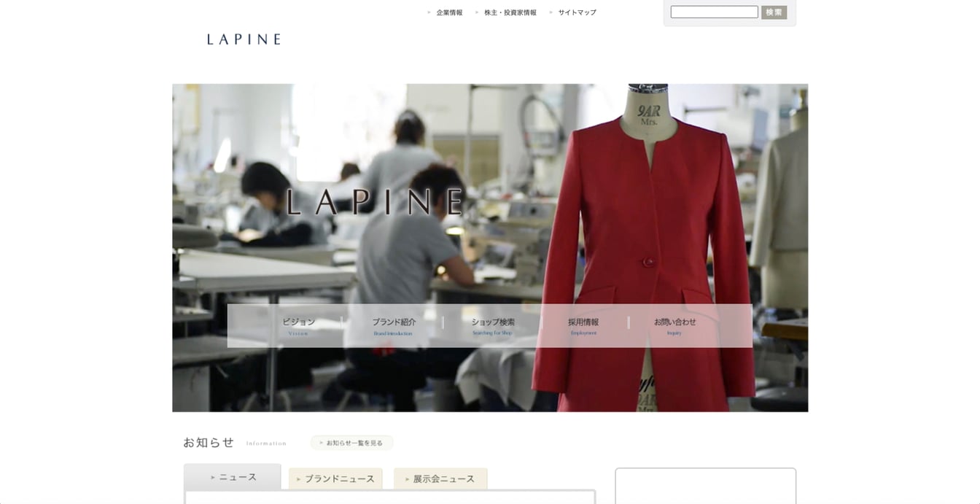The image size is (980, 504).
Task: Click the LAPINE logo in the page header
Action: click(x=244, y=39)
